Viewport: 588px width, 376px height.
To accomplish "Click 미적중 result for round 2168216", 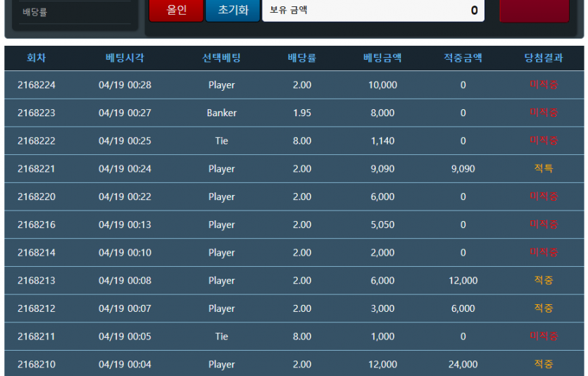I will click(544, 225).
